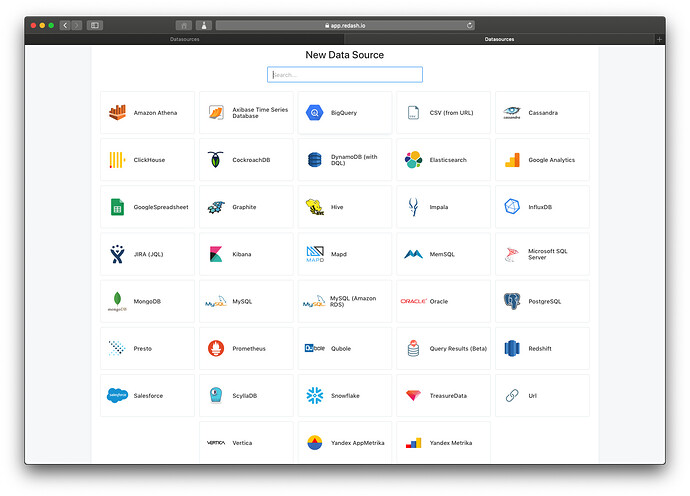Focus the data source search field
Viewport: 690px width, 496px height.
(345, 74)
